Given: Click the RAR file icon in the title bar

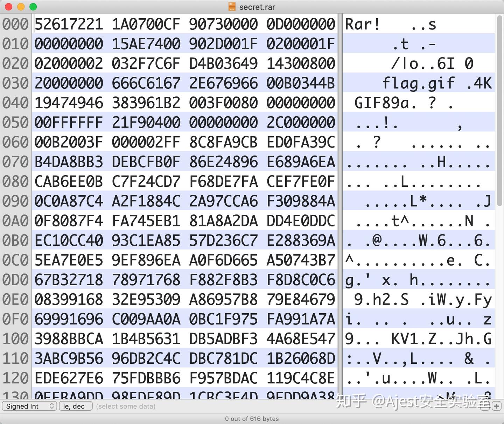Looking at the screenshot, I should (x=232, y=7).
